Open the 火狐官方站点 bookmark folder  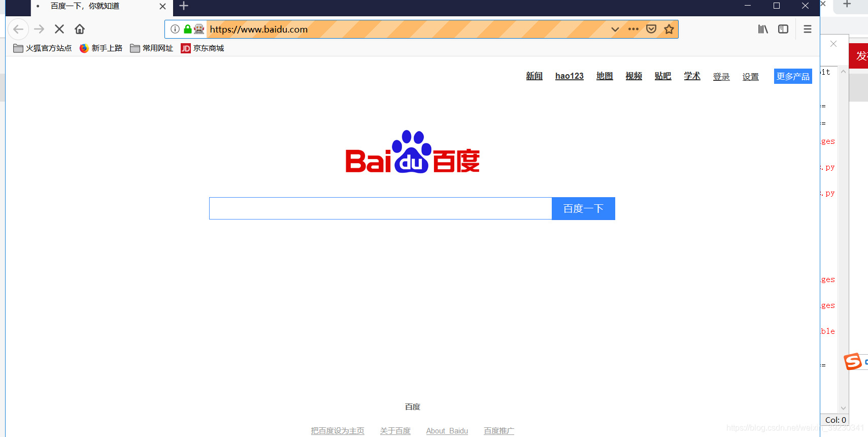tap(43, 48)
